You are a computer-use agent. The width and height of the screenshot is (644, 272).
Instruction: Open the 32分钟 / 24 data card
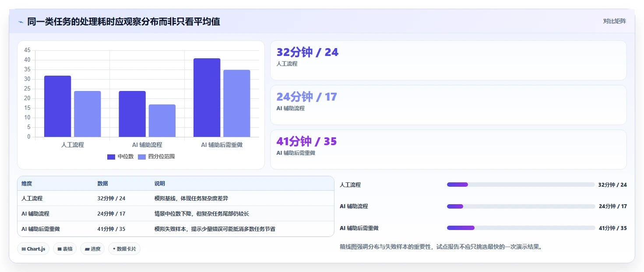point(448,60)
